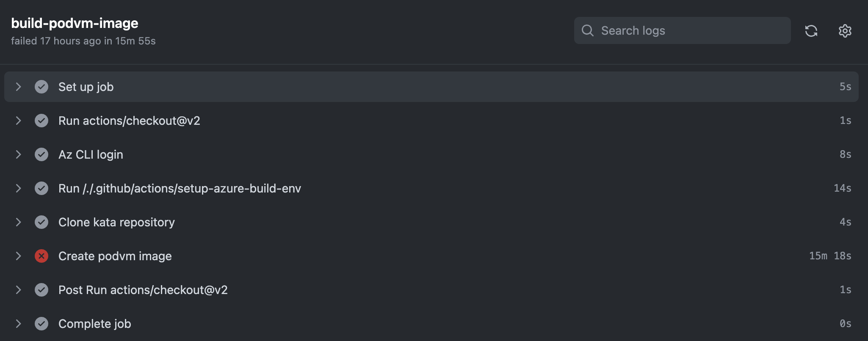868x341 pixels.
Task: Expand the Create podvm image step
Action: (x=18, y=256)
